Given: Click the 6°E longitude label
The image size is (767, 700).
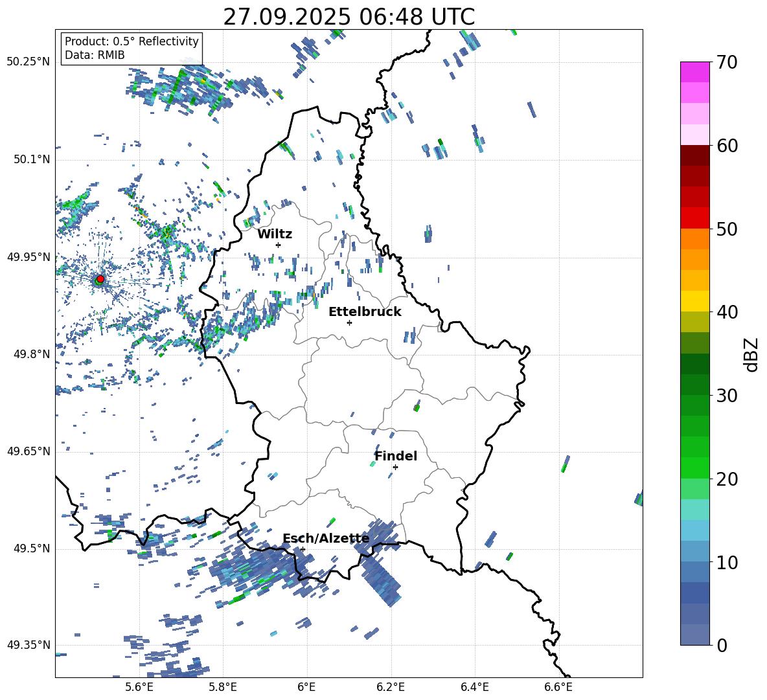Looking at the screenshot, I should tap(306, 687).
